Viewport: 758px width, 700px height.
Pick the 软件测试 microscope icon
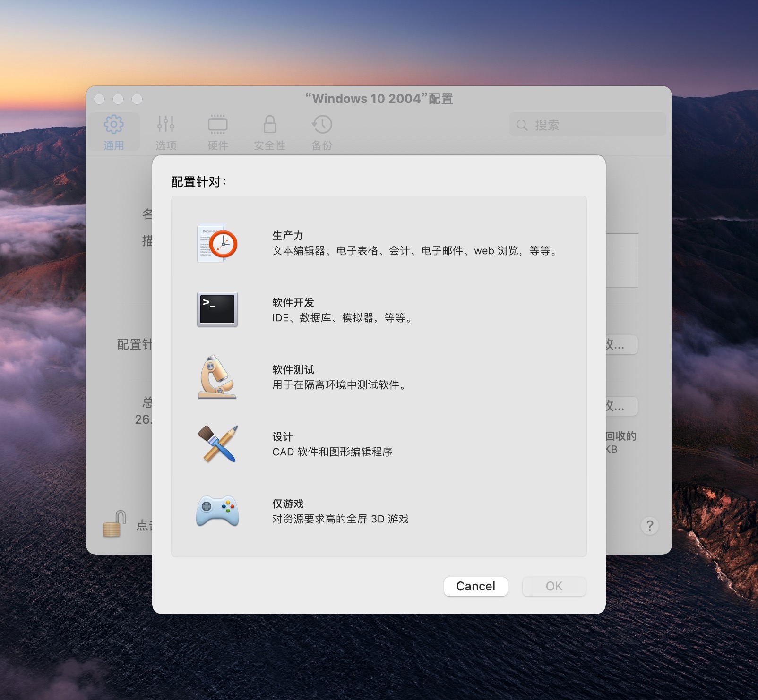coord(217,377)
